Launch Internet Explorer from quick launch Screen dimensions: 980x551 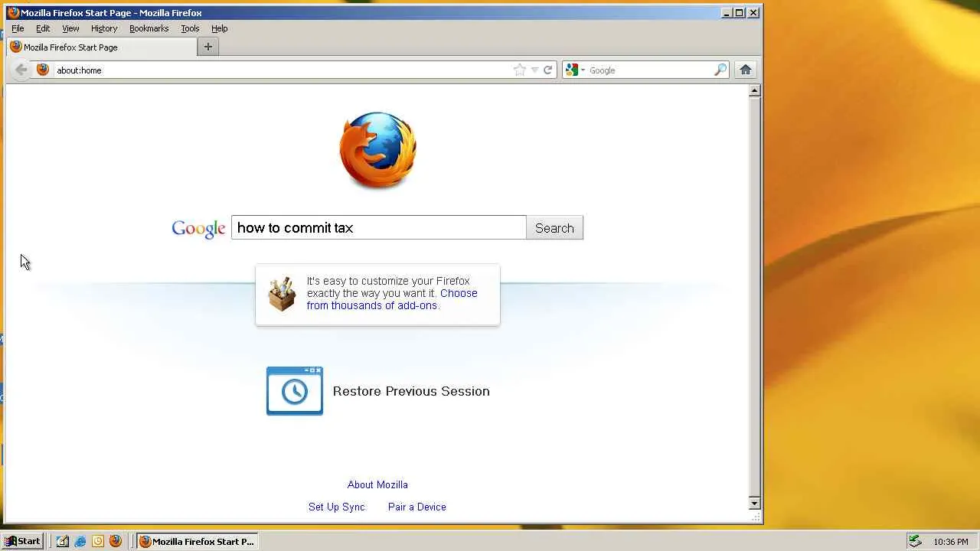pos(80,541)
